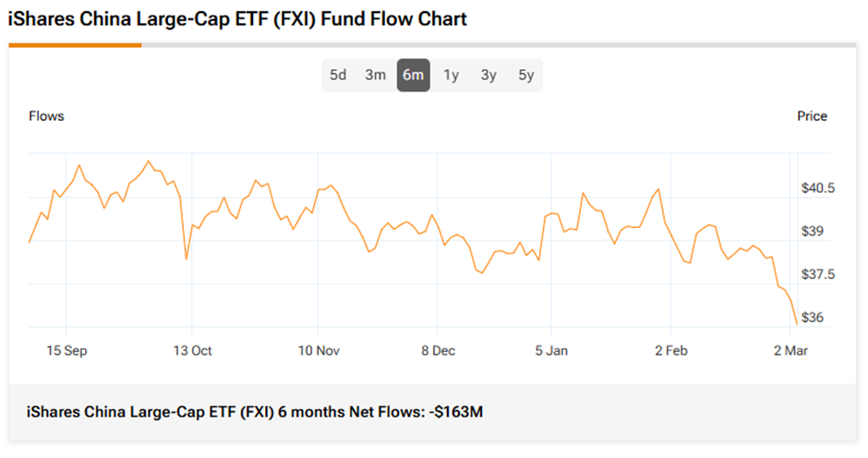This screenshot has height=458, width=868.
Task: Click the 15 Sep date label
Action: [x=65, y=351]
